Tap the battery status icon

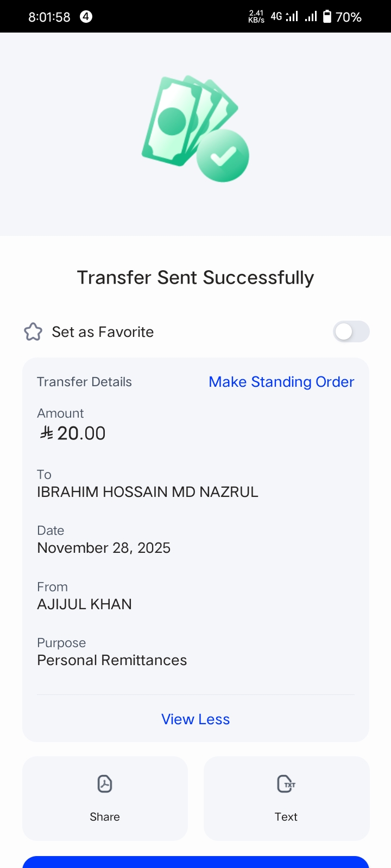[327, 17]
